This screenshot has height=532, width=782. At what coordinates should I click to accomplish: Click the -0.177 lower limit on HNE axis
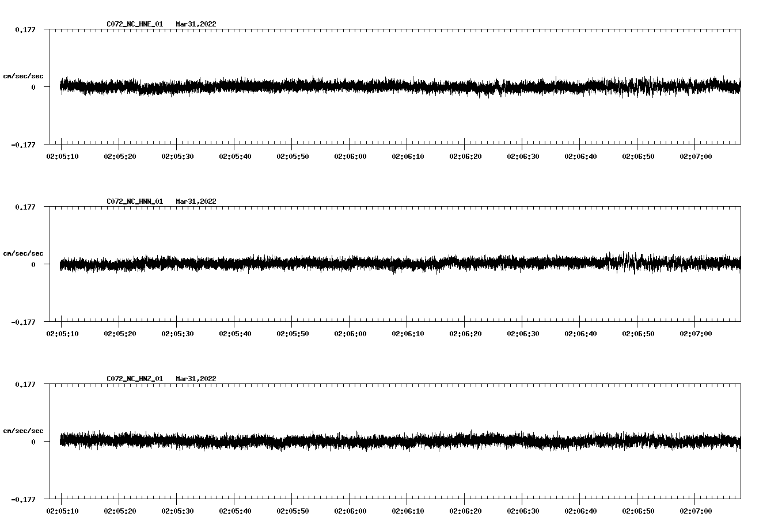tap(23, 145)
